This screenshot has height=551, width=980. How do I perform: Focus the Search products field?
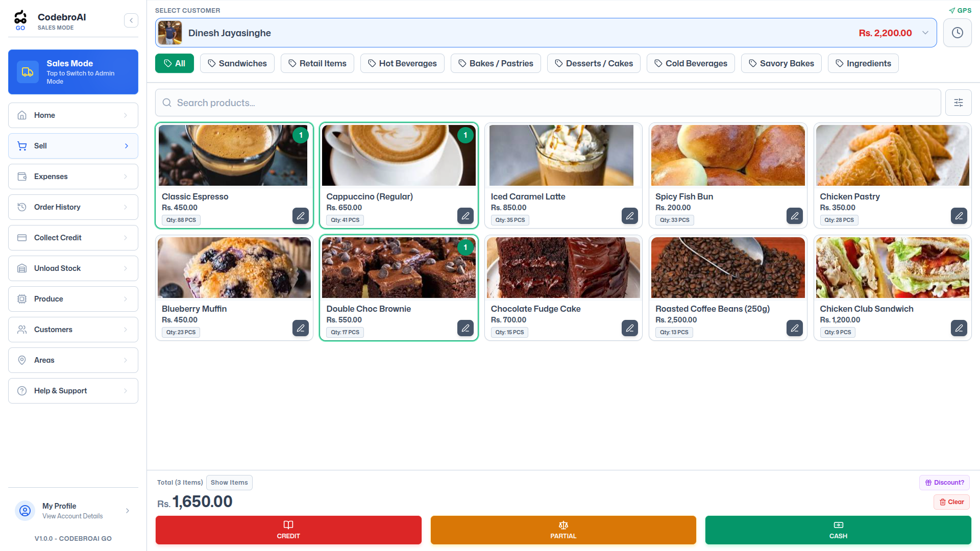pos(548,103)
